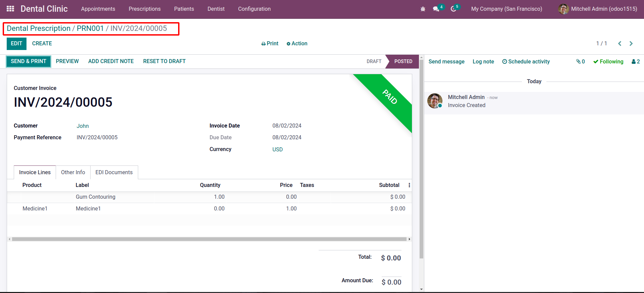Click Send message in chatter
The image size is (644, 293).
click(446, 61)
